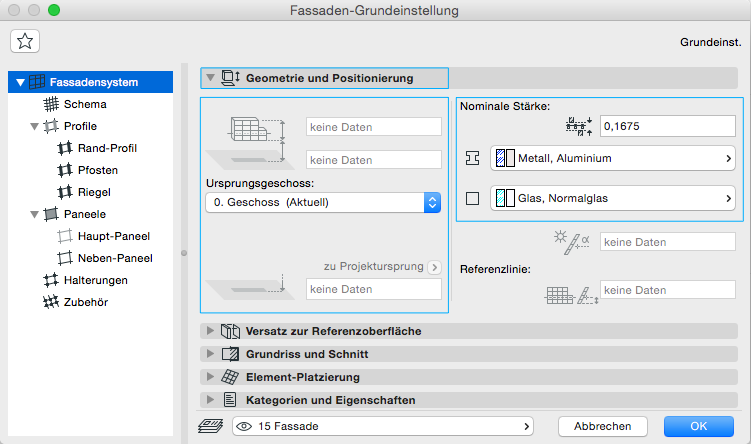Collapse the Paneele tree group

point(36,214)
